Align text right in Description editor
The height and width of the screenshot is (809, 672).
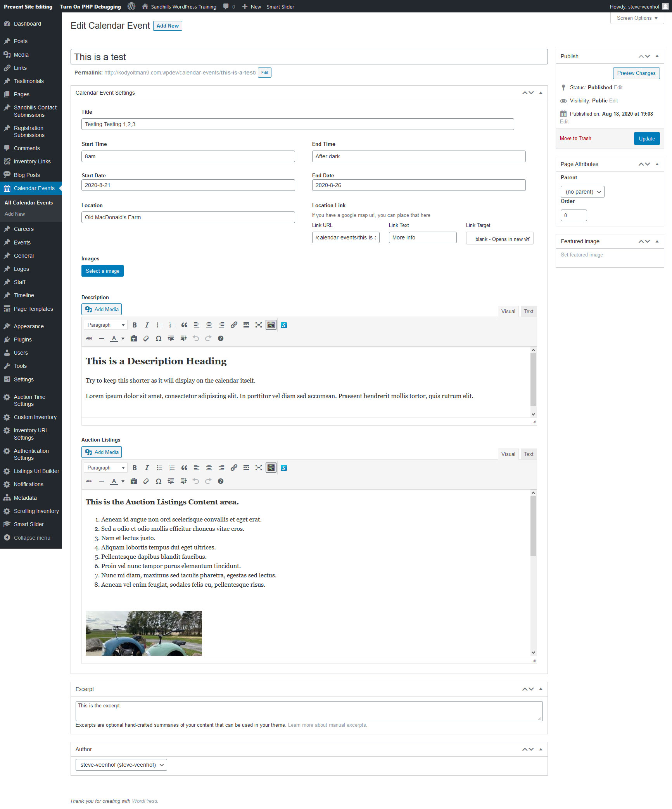(x=221, y=325)
